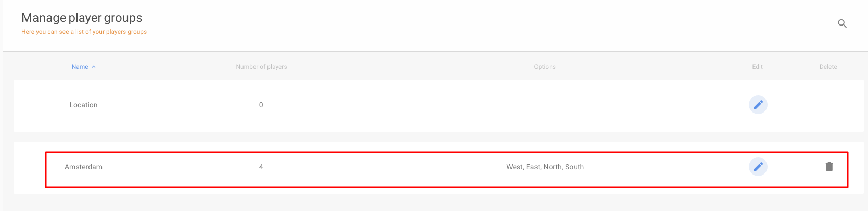Open search with the magnifier icon
The height and width of the screenshot is (211, 868).
click(842, 24)
